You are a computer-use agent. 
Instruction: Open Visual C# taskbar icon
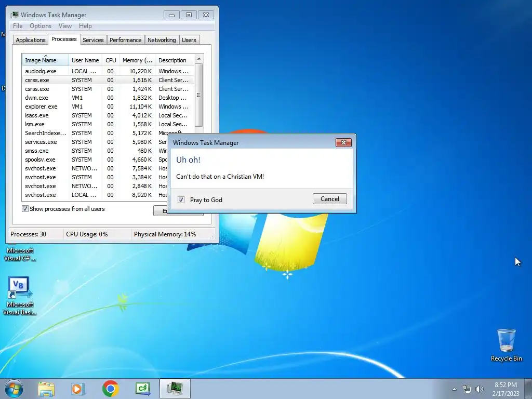click(142, 389)
